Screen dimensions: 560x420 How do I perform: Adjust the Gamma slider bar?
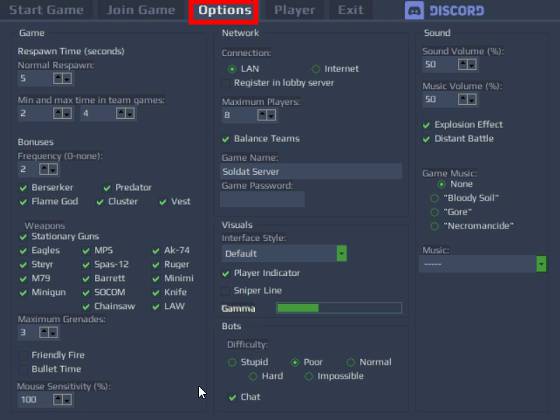tap(339, 308)
